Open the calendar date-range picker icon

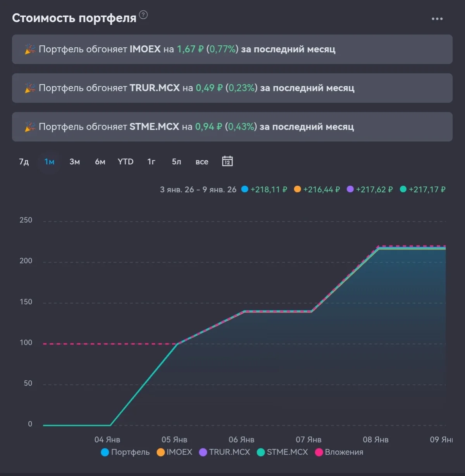point(227,161)
